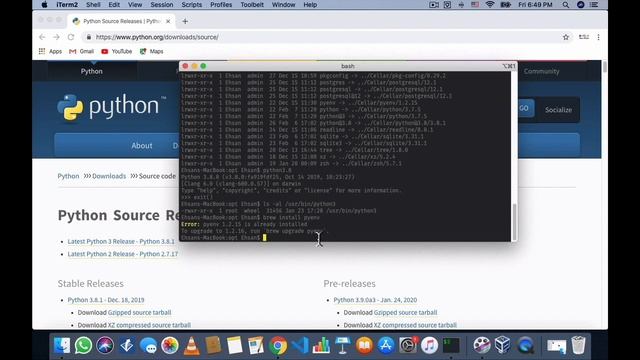Viewport: 640px width, 360px height.
Task: Click the bash terminal title bar
Action: 348,66
